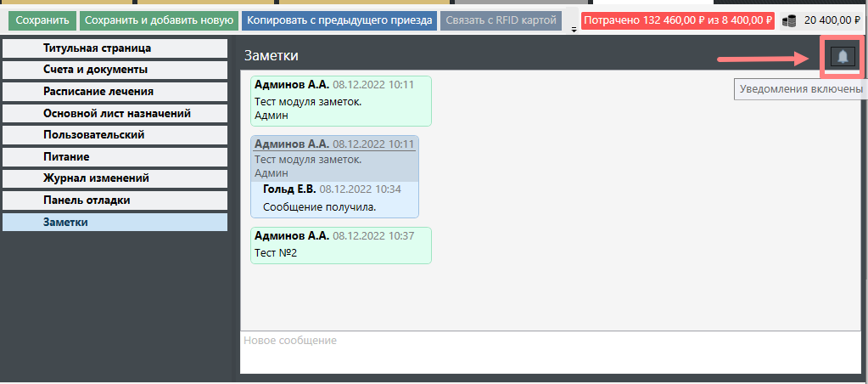Select the Тест №2 note message
868x384 pixels.
[x=340, y=245]
